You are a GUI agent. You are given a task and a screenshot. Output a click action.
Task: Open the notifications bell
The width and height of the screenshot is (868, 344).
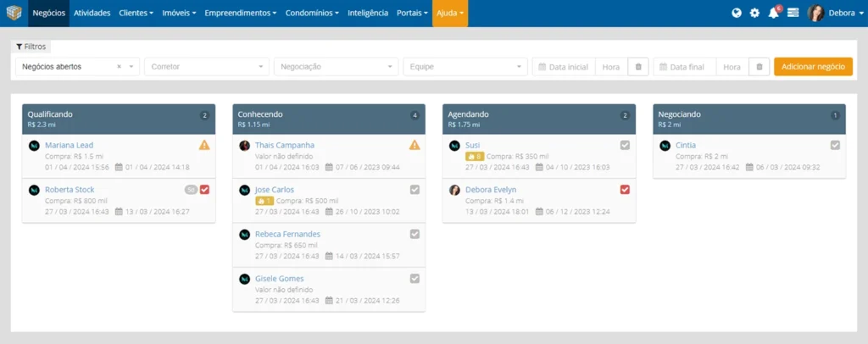tap(773, 14)
